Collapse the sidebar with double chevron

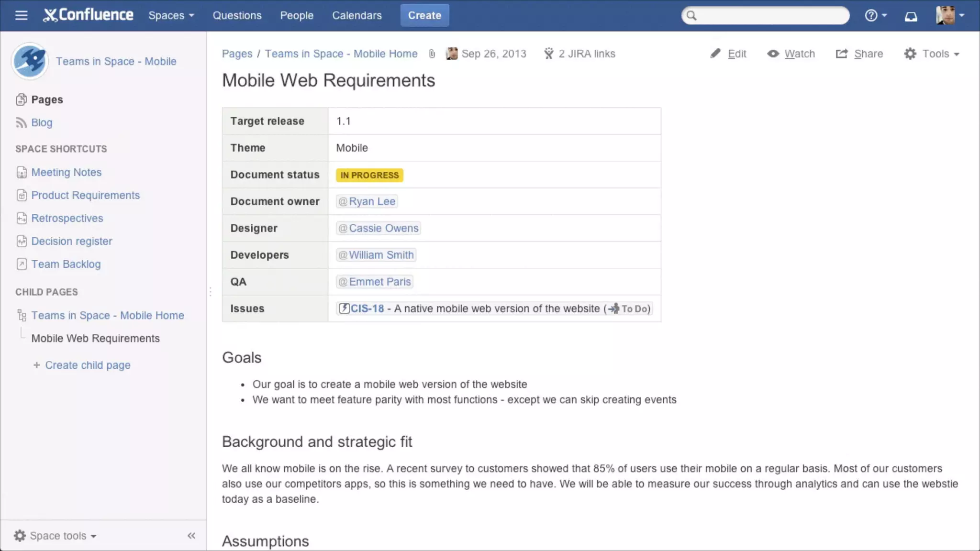(x=191, y=536)
